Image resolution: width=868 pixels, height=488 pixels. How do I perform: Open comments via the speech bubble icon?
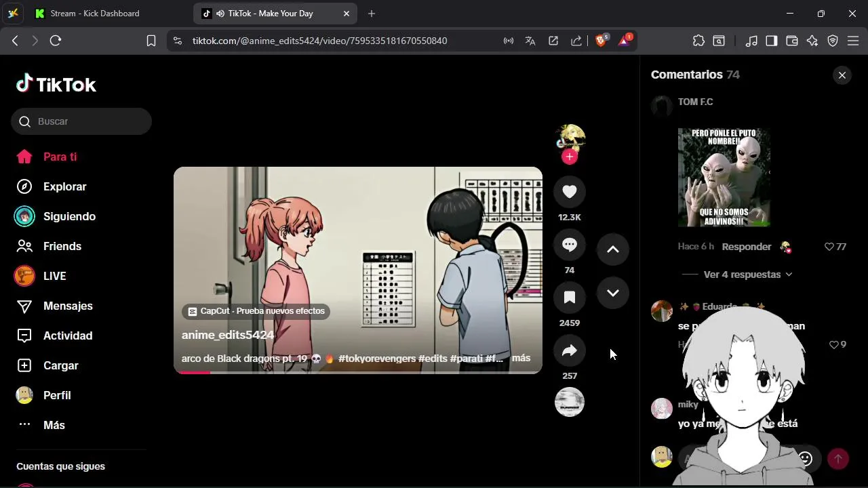pyautogui.click(x=570, y=245)
